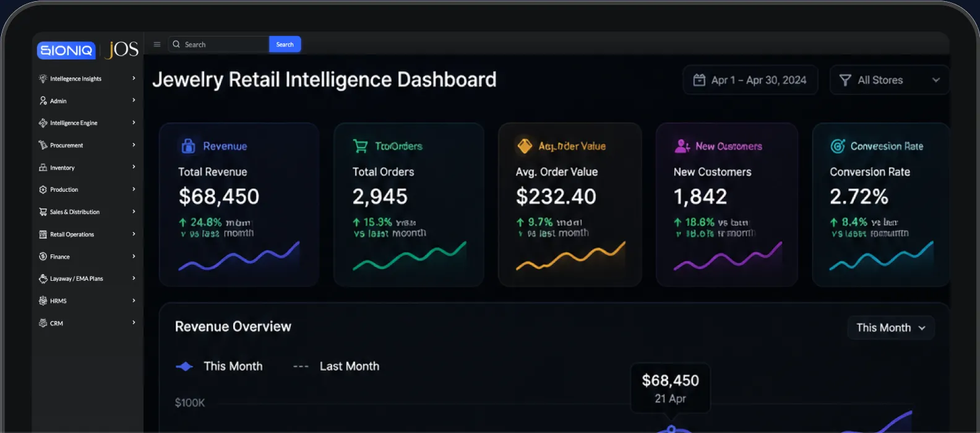Click the $232.40 order value figure

coord(556,197)
